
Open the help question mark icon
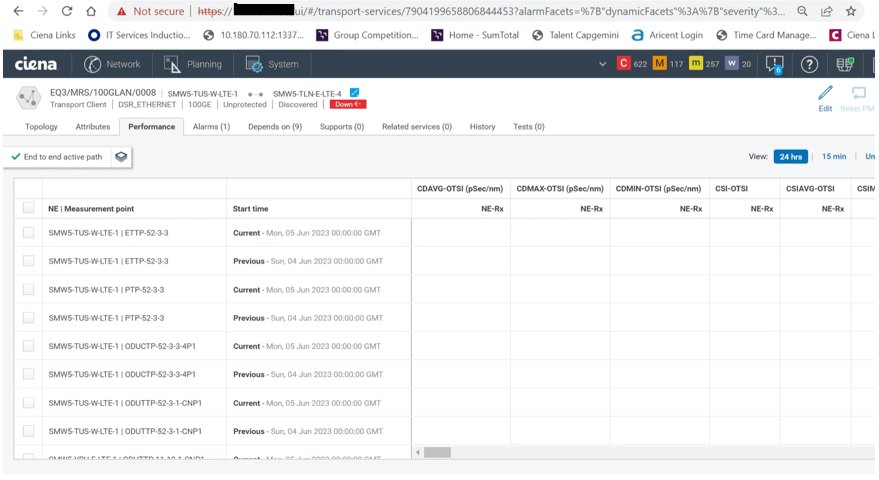click(810, 64)
